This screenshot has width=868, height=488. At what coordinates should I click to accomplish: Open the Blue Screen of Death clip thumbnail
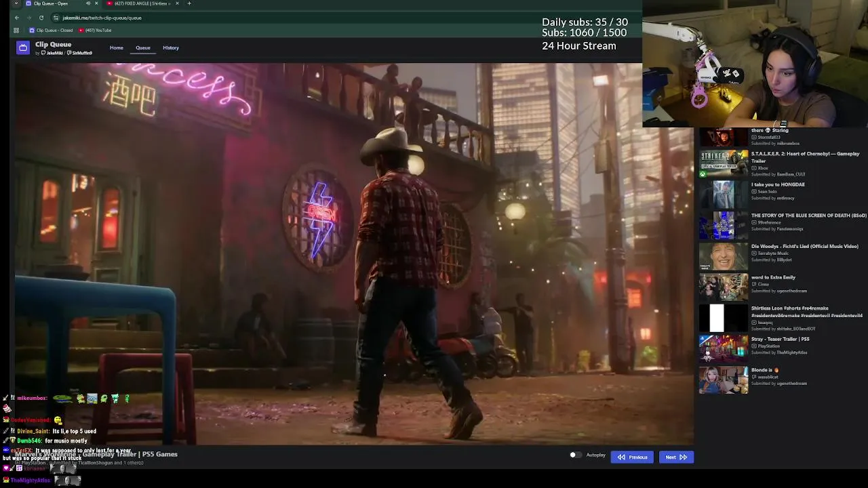[724, 225]
